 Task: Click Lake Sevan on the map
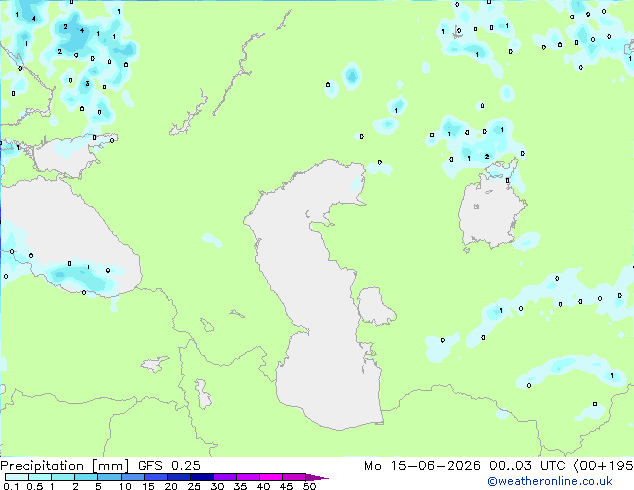pos(207,325)
